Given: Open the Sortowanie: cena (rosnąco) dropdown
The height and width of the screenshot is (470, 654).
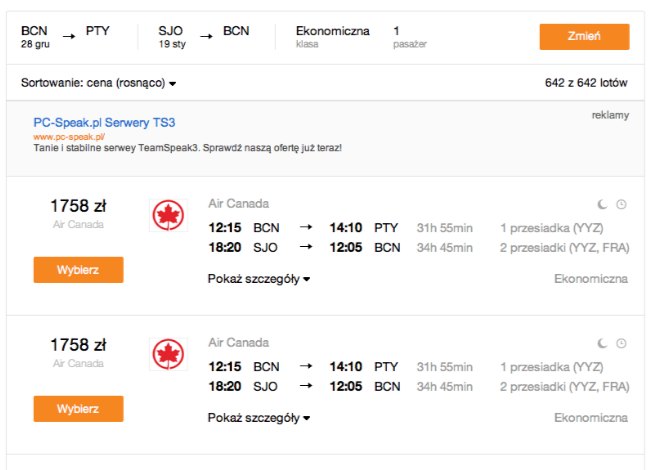Looking at the screenshot, I should [98, 83].
